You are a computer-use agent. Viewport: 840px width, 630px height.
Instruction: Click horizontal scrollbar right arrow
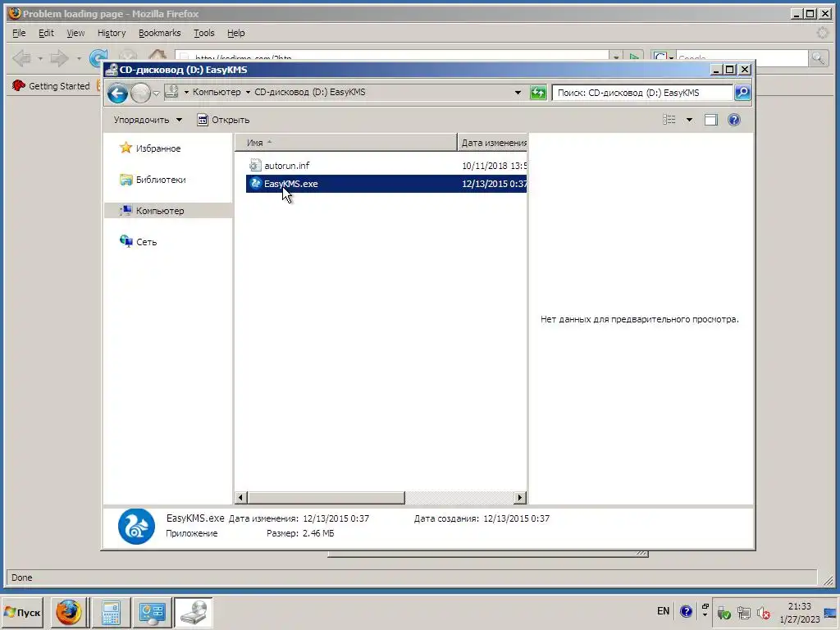pos(519,498)
